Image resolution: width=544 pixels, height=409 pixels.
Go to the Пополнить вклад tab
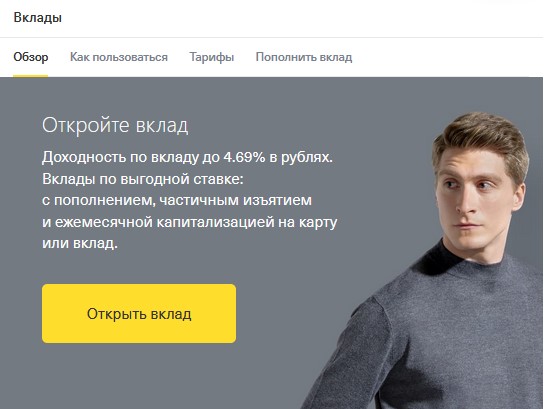point(304,57)
